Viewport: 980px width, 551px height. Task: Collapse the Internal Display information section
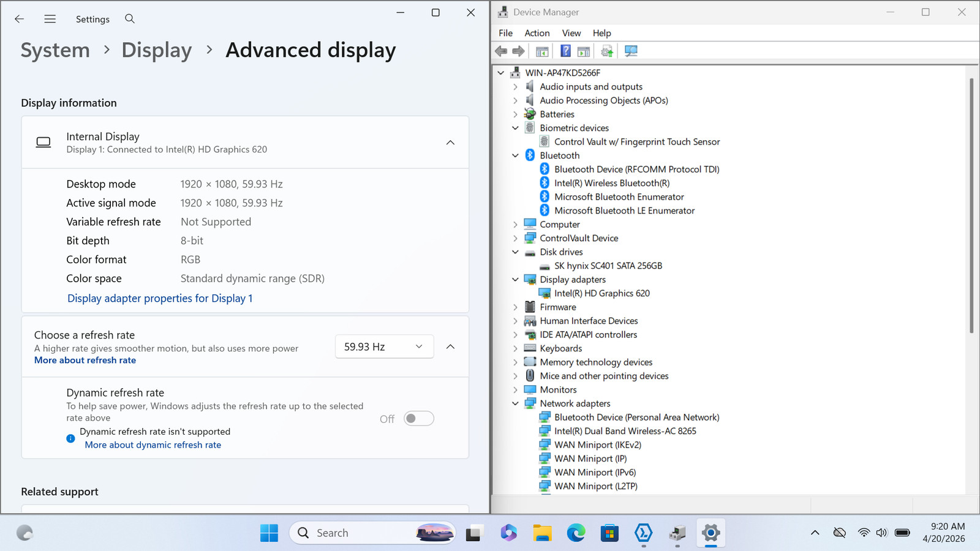450,143
